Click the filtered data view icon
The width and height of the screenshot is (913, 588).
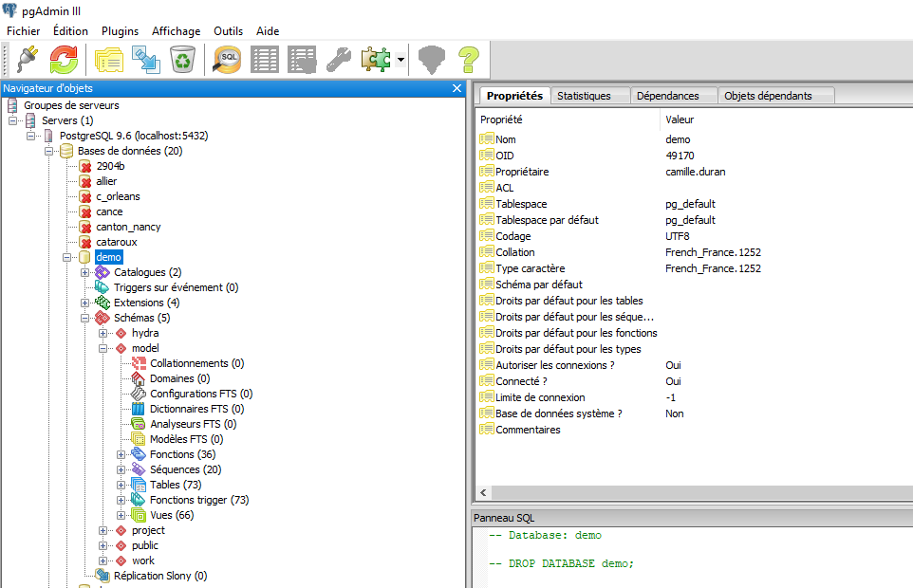(x=302, y=60)
